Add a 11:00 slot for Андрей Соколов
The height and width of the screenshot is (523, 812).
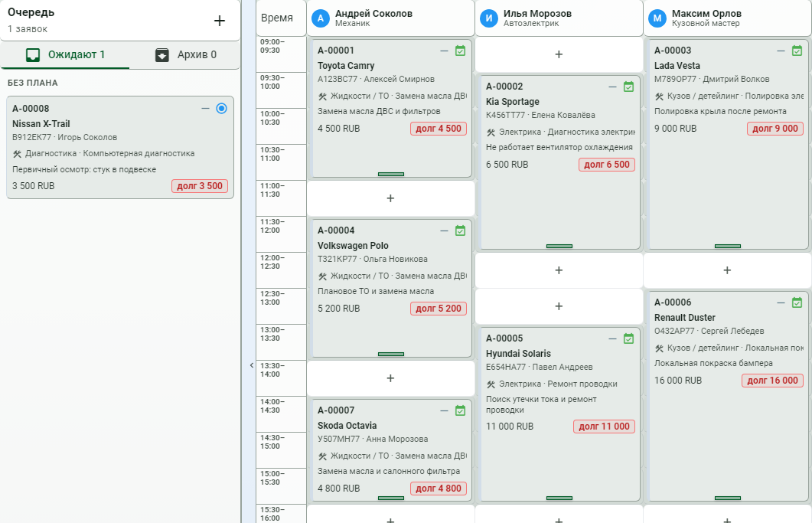pos(390,198)
